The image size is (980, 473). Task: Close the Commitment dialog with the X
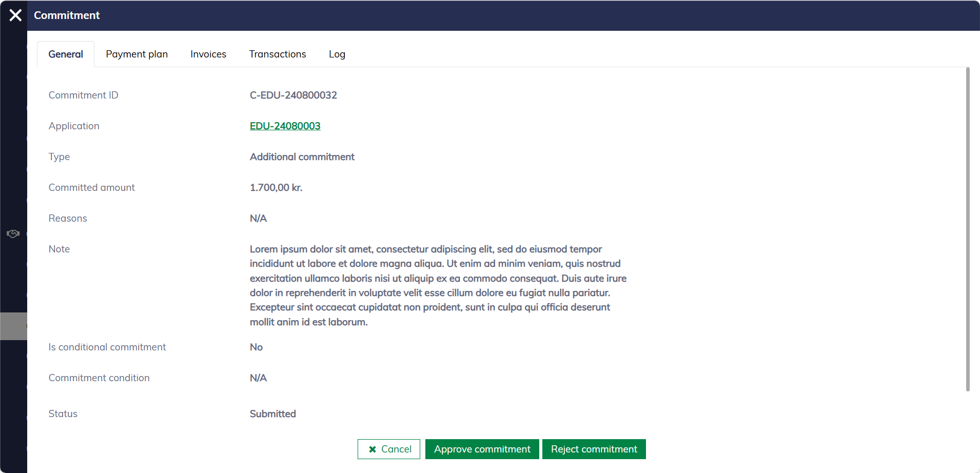click(x=15, y=15)
